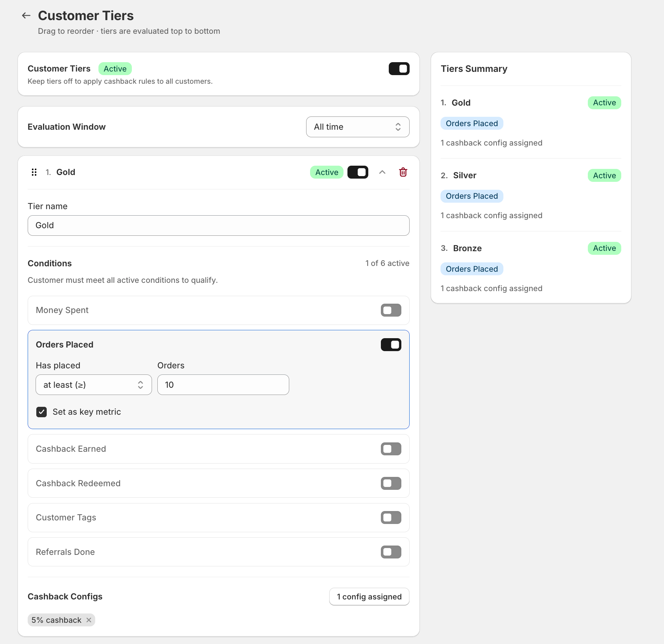Turn off the Orders Placed condition
This screenshot has height=644, width=664.
(x=391, y=345)
